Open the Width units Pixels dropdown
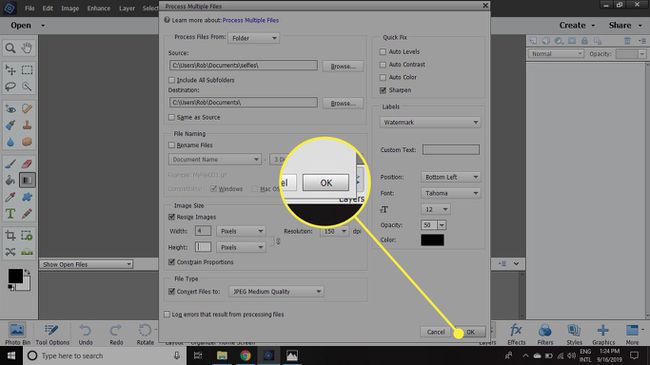650x365 pixels. pos(241,231)
